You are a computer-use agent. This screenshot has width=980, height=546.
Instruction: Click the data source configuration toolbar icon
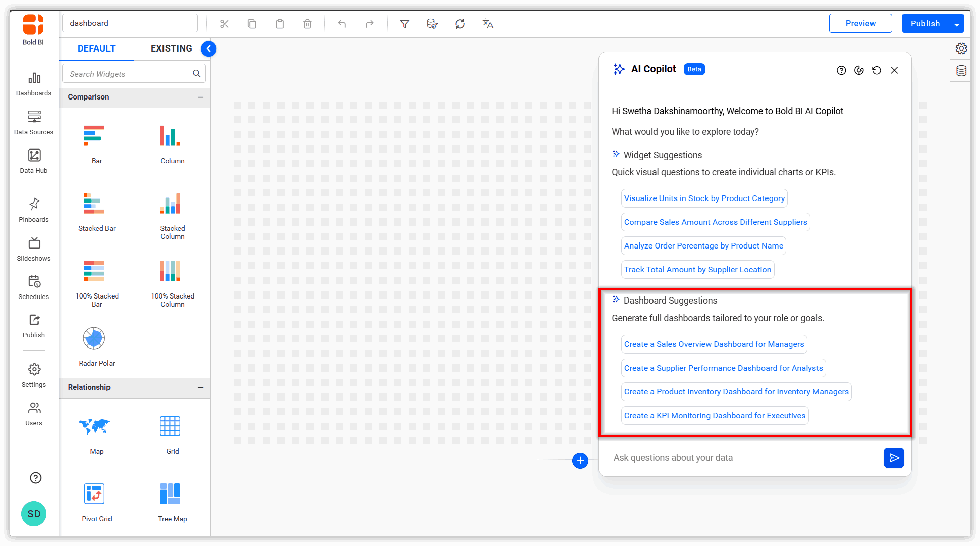click(x=432, y=24)
